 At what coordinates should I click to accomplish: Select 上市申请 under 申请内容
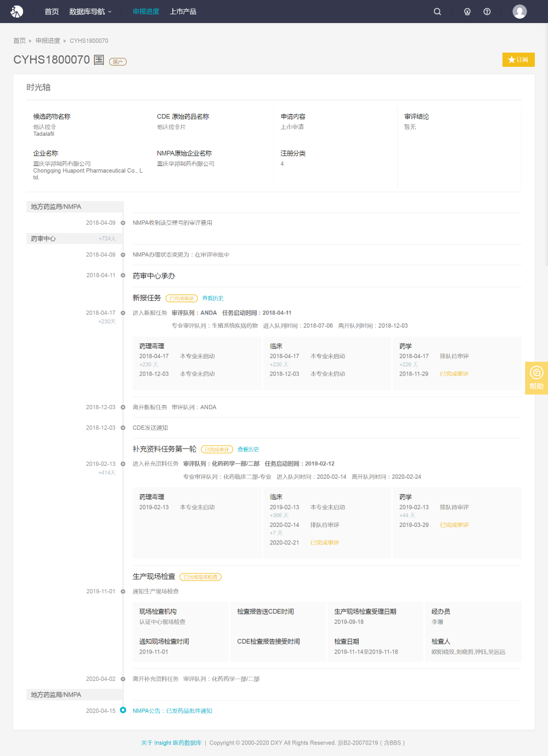292,127
